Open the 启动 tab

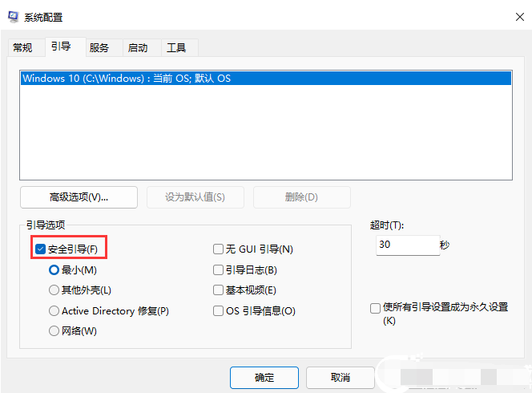click(138, 48)
